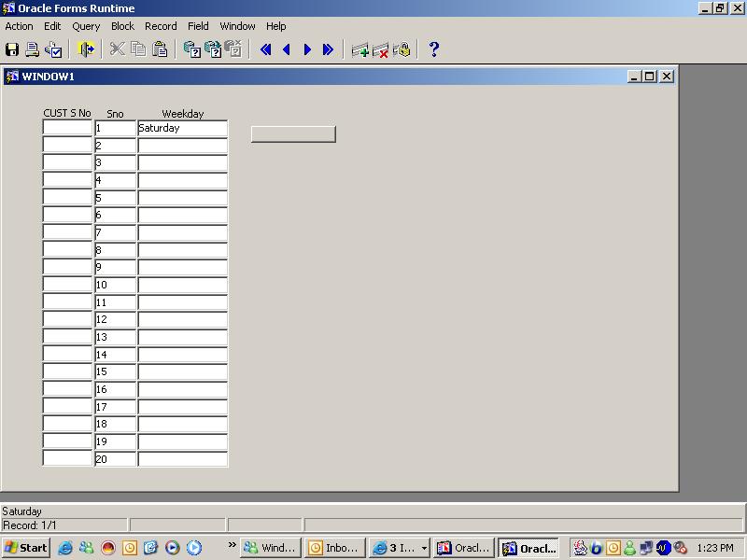Expand the 3 I... taskbar group dropdown
The height and width of the screenshot is (560, 747).
425,549
